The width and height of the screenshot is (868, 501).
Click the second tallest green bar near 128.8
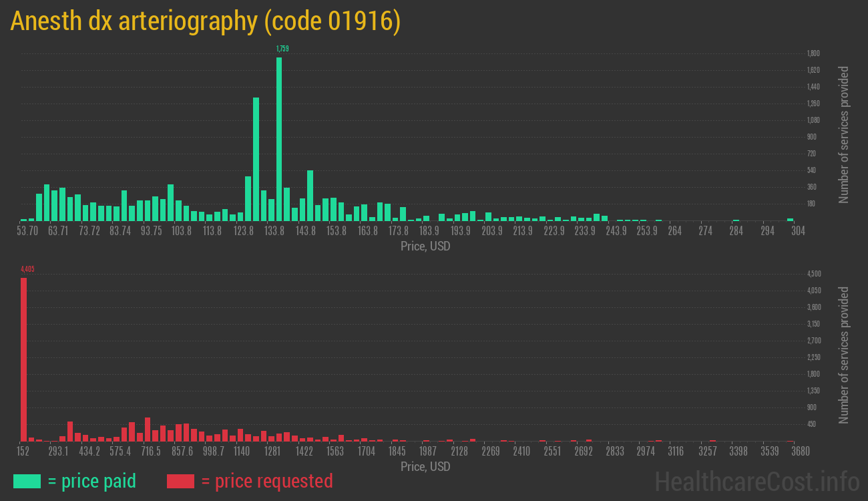coord(256,159)
